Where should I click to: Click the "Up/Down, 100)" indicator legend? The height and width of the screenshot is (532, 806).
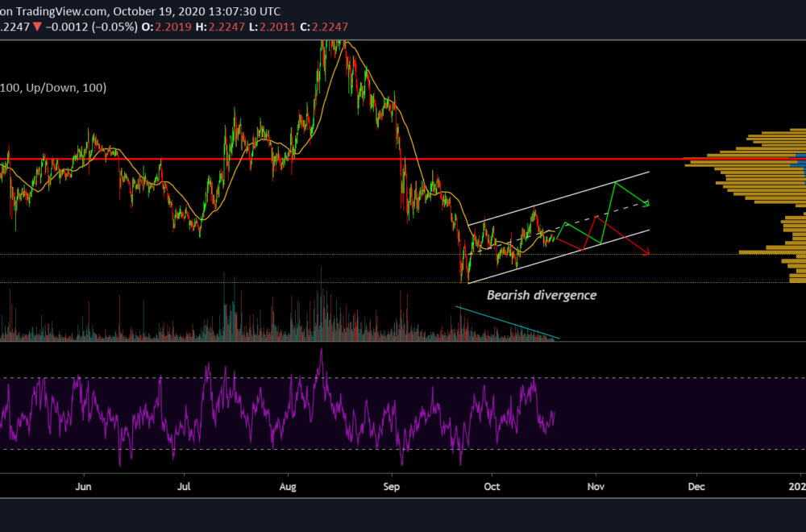(66, 88)
